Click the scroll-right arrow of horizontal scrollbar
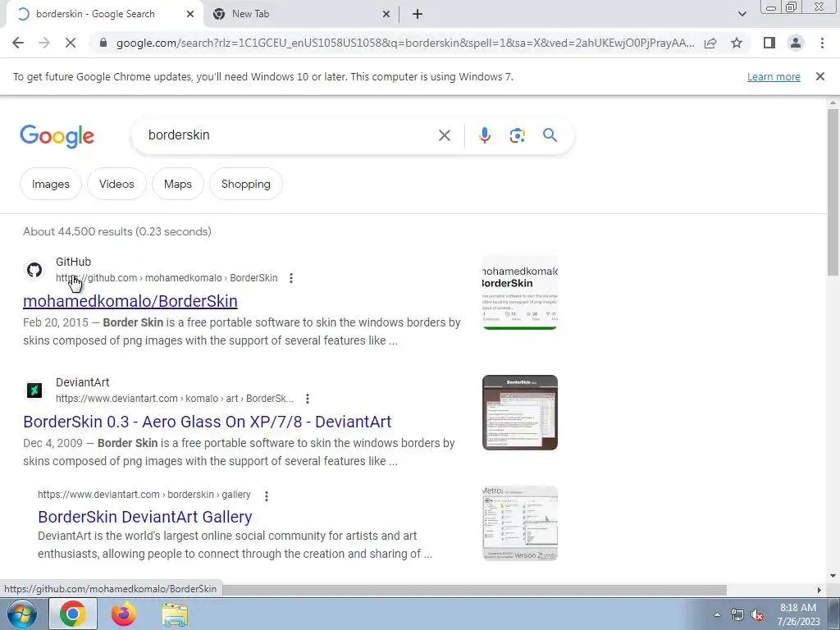Viewport: 840px width, 630px height. click(x=819, y=590)
